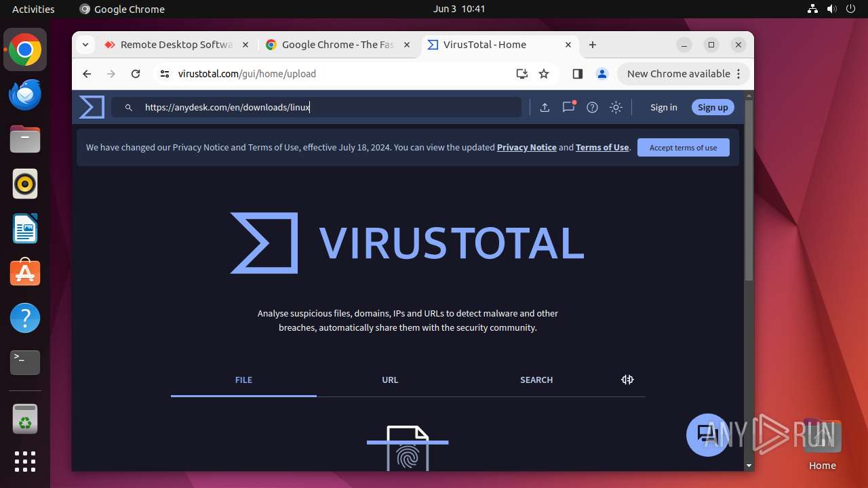Screen dimensions: 868x488
Task: Open the power icon in system tray
Action: [850, 9]
